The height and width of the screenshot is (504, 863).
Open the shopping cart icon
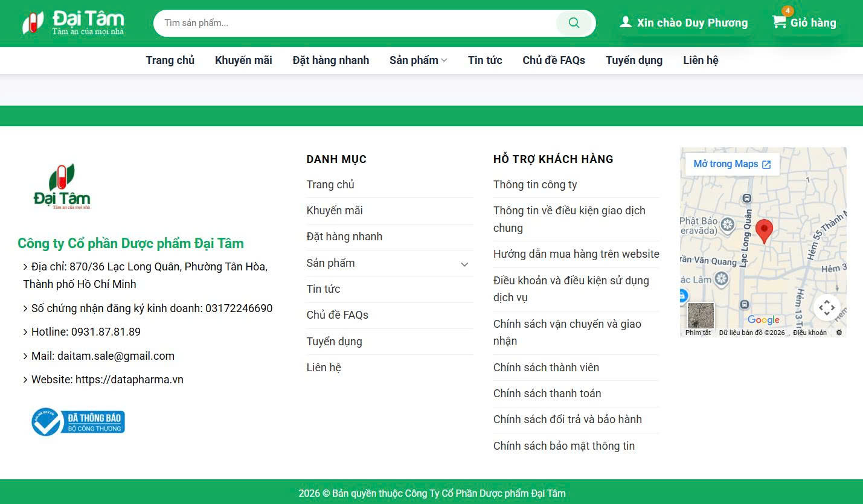click(x=780, y=22)
